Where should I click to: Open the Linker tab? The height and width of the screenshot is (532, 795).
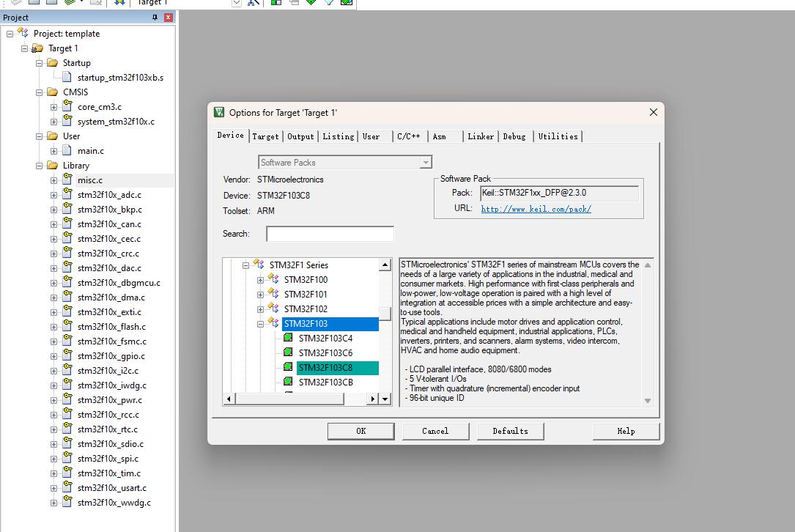pos(481,136)
